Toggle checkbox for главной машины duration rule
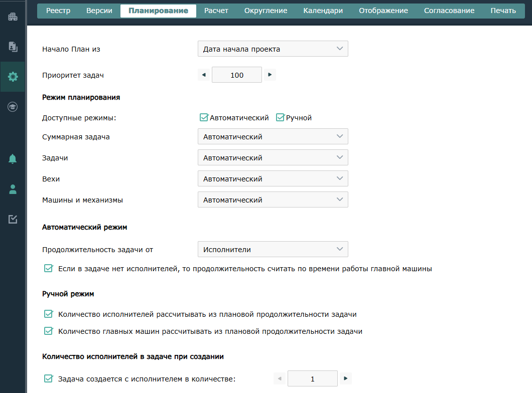 click(49, 269)
